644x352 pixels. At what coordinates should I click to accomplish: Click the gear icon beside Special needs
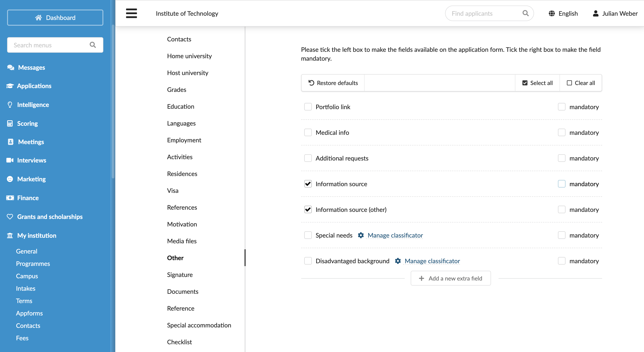pyautogui.click(x=361, y=235)
